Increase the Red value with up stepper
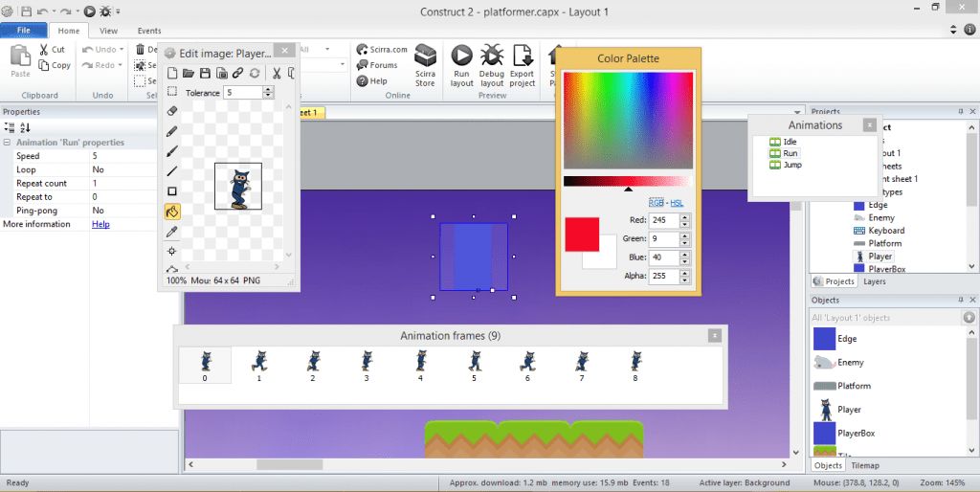980x492 pixels. click(x=685, y=217)
